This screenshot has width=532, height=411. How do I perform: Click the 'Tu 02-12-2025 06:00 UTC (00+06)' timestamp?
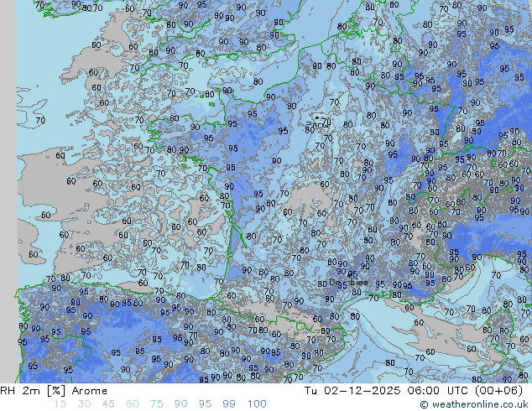point(413,391)
